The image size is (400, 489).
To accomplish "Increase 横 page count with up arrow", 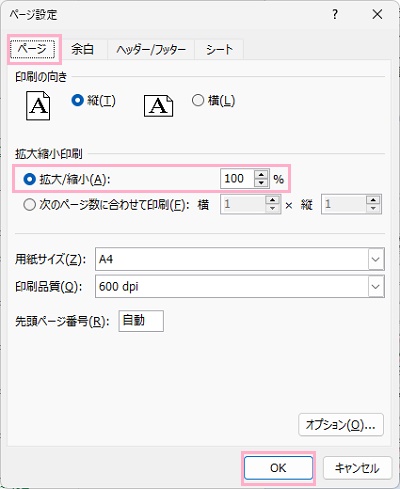I will click(272, 200).
